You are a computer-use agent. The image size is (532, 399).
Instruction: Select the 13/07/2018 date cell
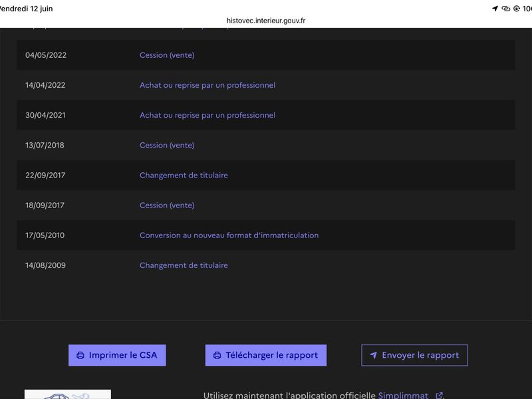click(x=45, y=145)
